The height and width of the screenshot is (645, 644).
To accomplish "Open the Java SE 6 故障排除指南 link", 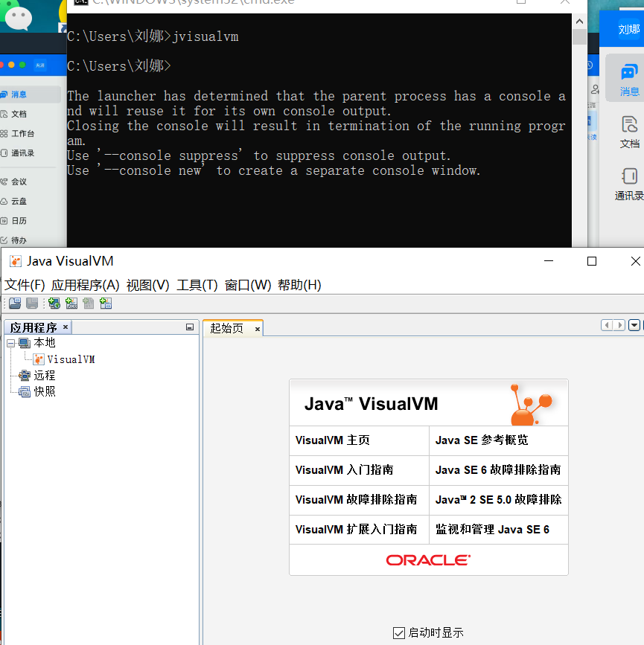I will tap(499, 470).
